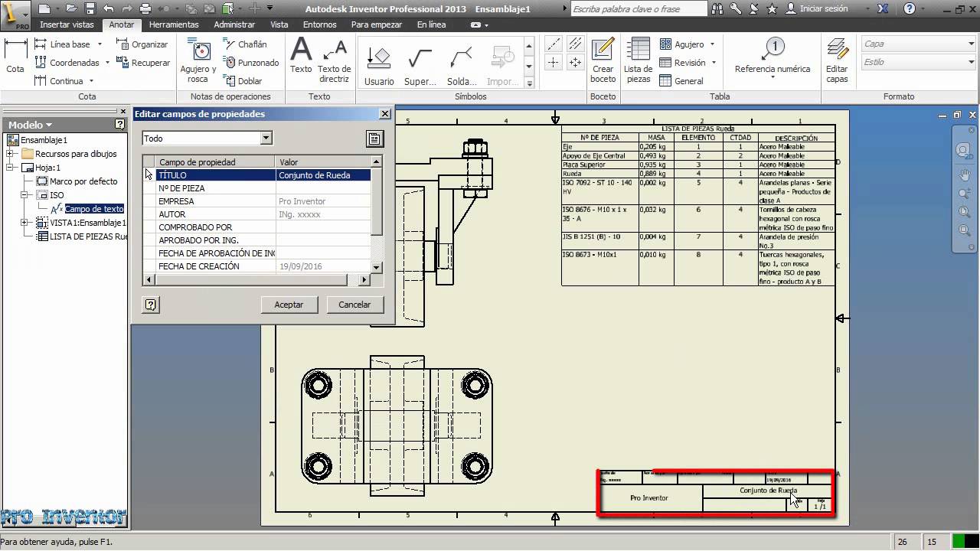
Task: Select the Punzonado note tool
Action: point(252,63)
